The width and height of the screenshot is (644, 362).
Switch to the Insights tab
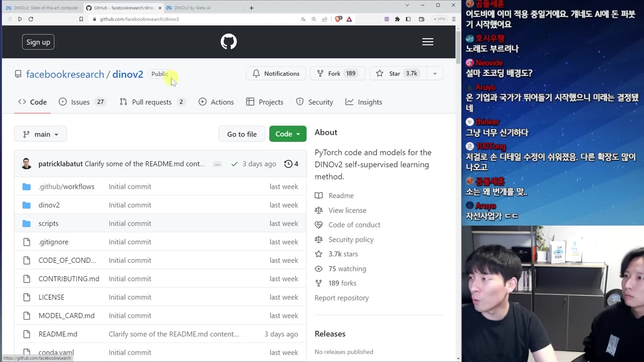tap(364, 102)
